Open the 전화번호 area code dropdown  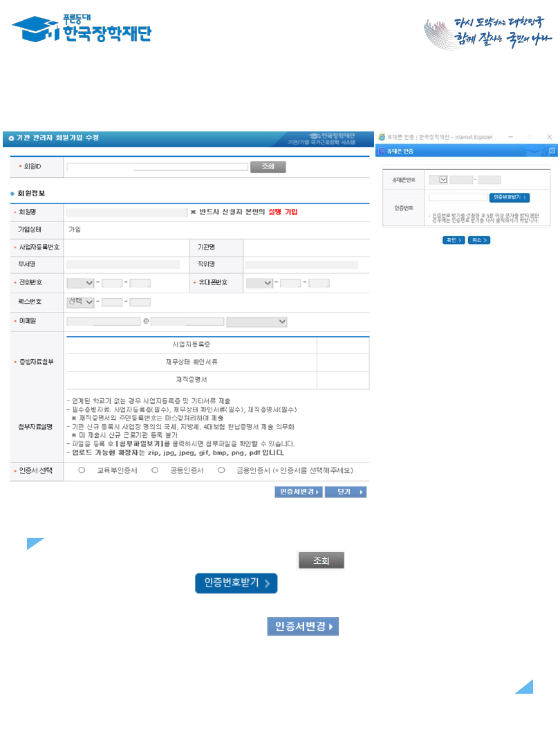80,283
